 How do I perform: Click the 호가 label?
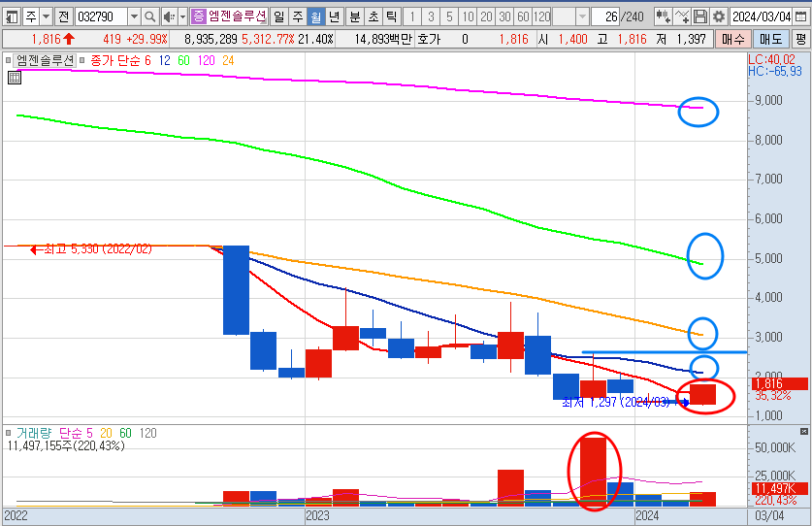coord(428,40)
